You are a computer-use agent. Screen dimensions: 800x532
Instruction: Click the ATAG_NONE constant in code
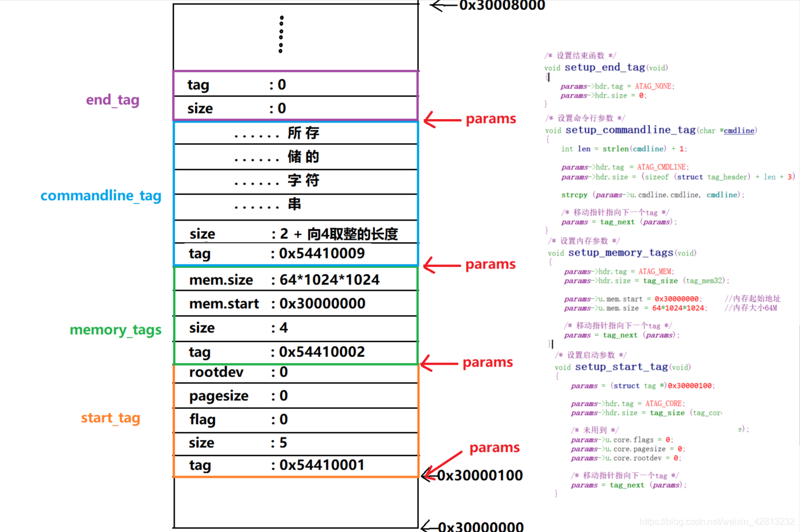tap(653, 86)
